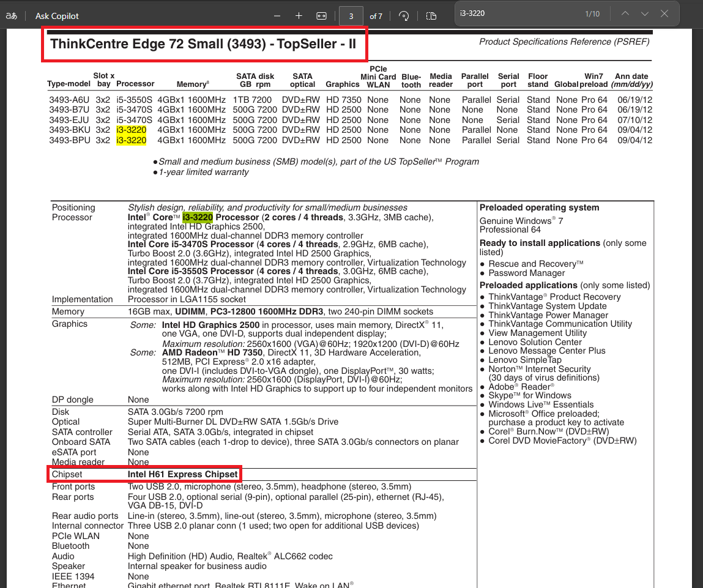
Task: Click the 1/10 search result counter
Action: 592,13
